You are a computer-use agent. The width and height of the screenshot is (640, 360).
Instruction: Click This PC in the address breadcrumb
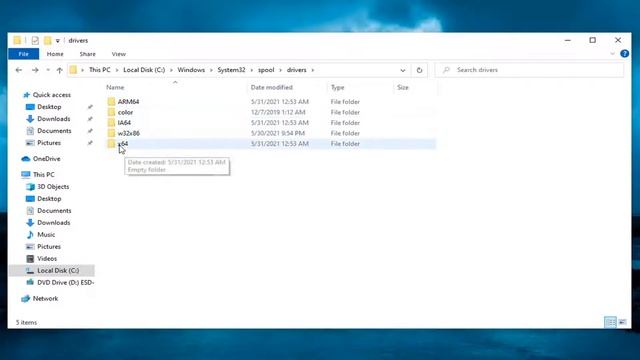point(100,70)
